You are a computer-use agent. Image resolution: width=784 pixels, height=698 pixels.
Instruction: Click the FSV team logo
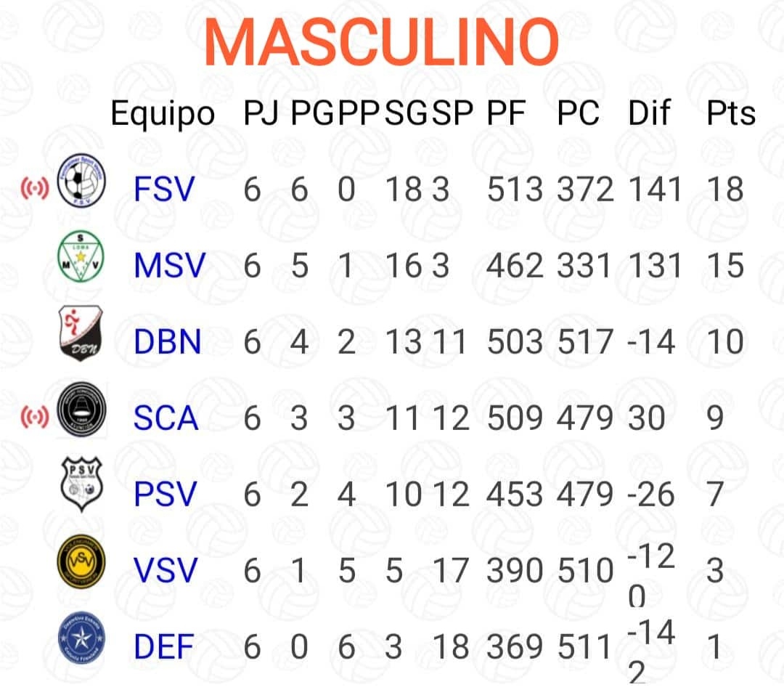[81, 186]
